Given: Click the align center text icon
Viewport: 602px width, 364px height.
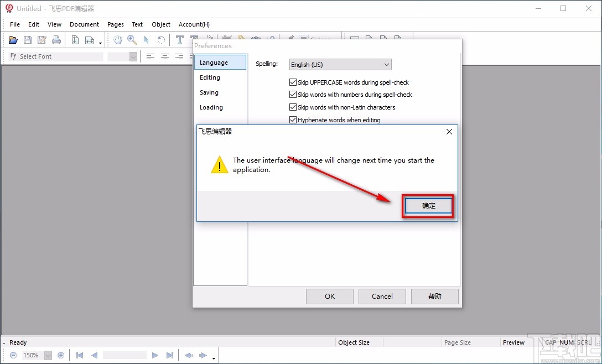Looking at the screenshot, I should click(165, 56).
